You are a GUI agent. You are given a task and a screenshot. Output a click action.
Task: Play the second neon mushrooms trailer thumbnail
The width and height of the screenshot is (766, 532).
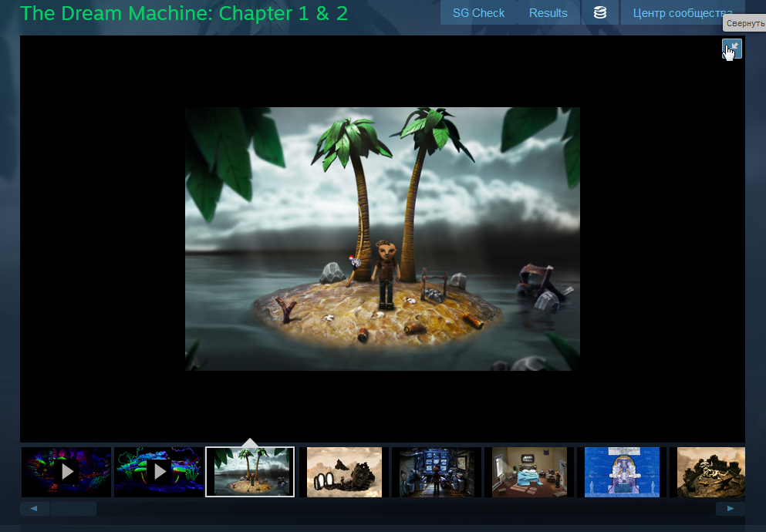[159, 472]
